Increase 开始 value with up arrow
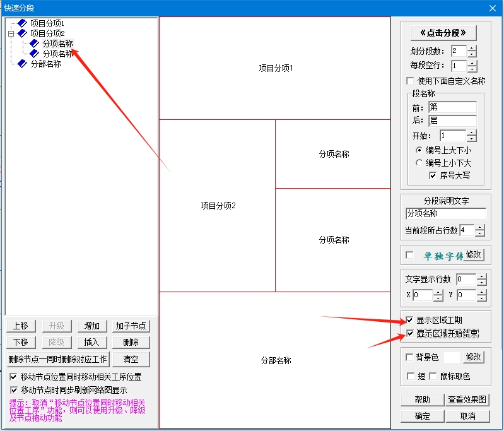 472,133
